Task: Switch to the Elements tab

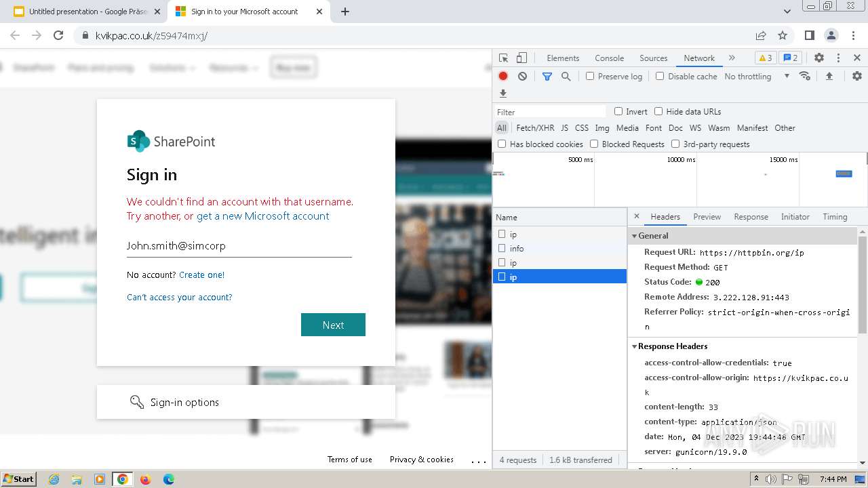Action: [x=563, y=58]
